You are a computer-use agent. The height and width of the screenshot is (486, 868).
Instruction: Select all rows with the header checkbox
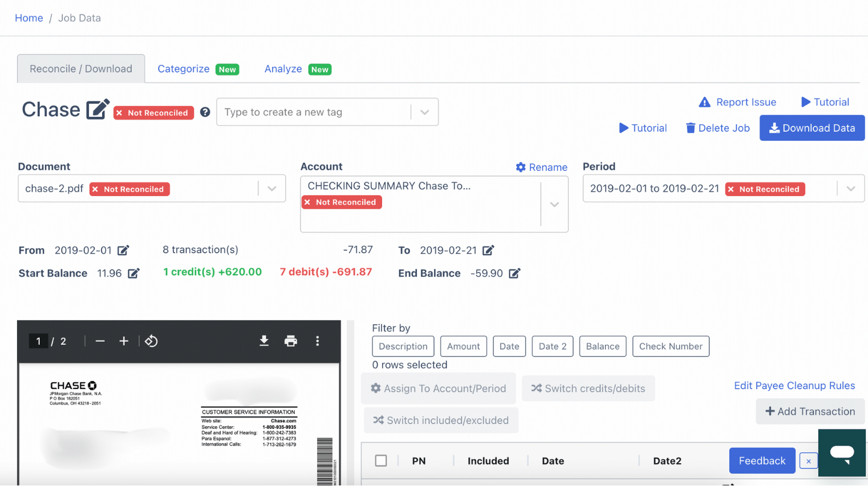point(381,460)
